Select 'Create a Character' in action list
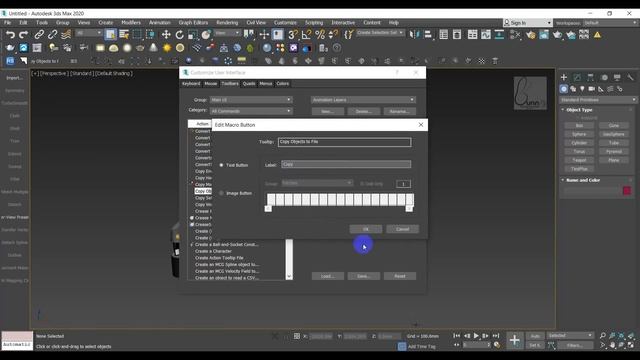The image size is (640, 360). 213,251
